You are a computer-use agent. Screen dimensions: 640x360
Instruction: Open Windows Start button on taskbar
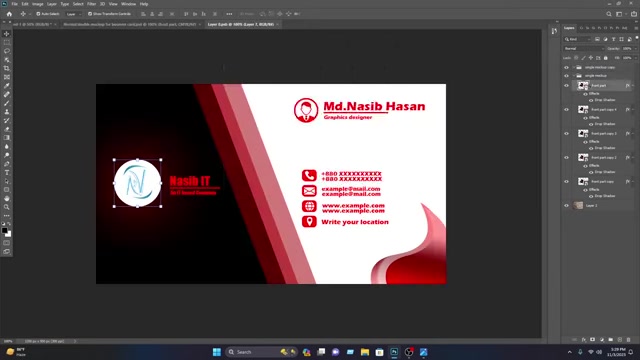coord(217,352)
